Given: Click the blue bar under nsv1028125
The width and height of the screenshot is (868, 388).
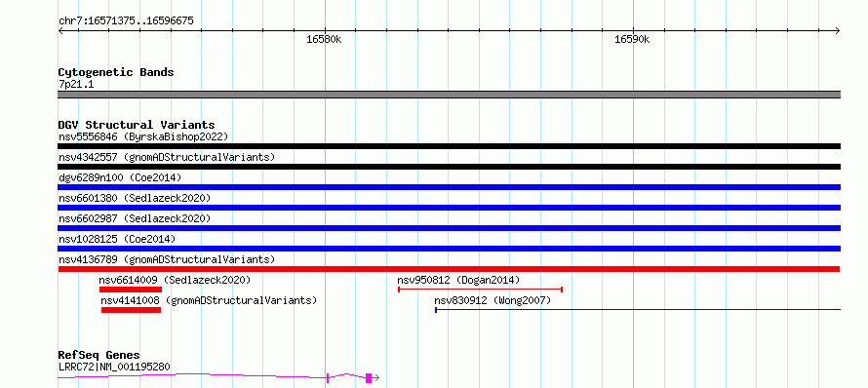Looking at the screenshot, I should 449,249.
